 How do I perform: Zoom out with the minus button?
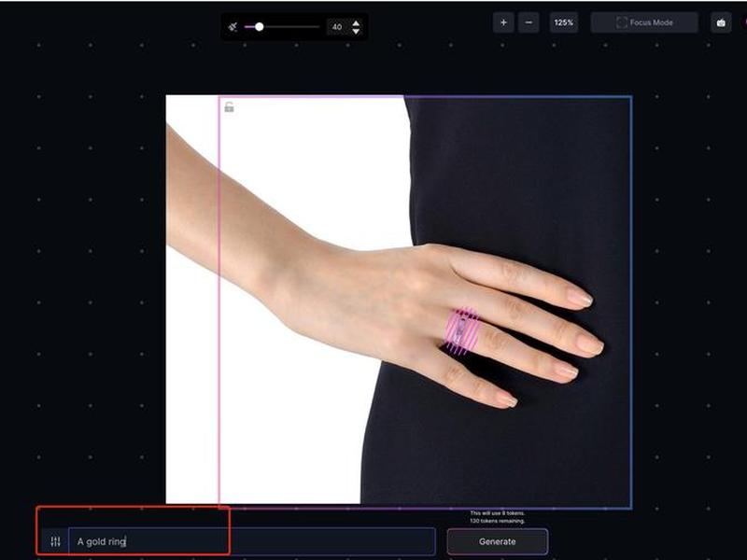tap(529, 22)
